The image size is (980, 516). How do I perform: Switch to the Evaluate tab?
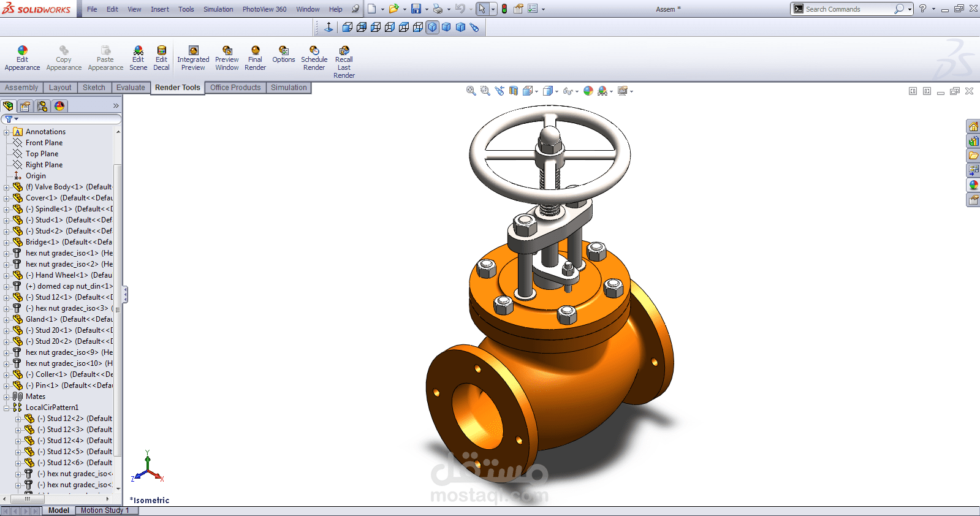(131, 88)
